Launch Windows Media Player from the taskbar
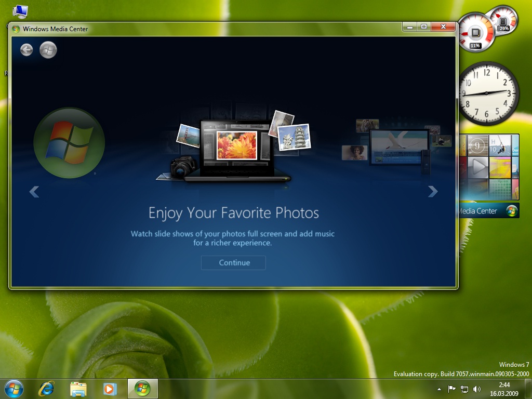The width and height of the screenshot is (532, 399). pyautogui.click(x=110, y=389)
